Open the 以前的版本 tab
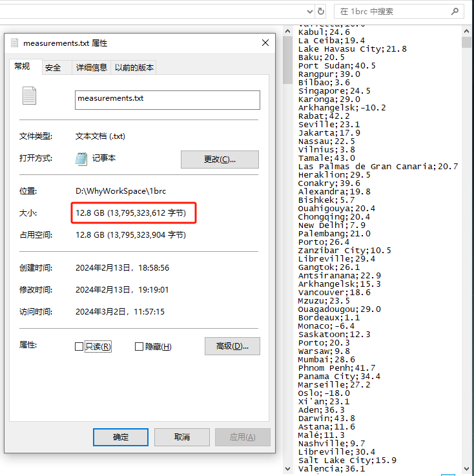This screenshot has width=474, height=476. tap(134, 67)
